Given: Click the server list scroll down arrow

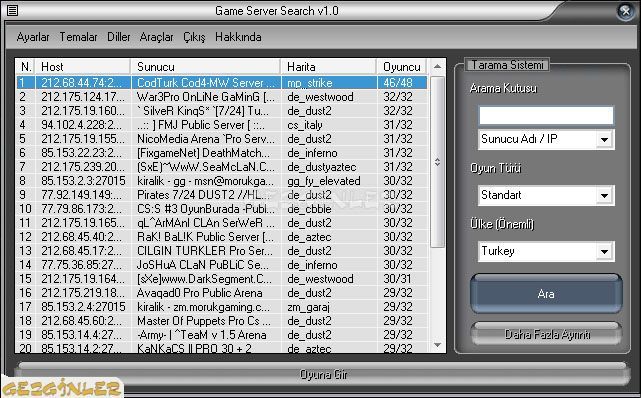Looking at the screenshot, I should tap(437, 345).
